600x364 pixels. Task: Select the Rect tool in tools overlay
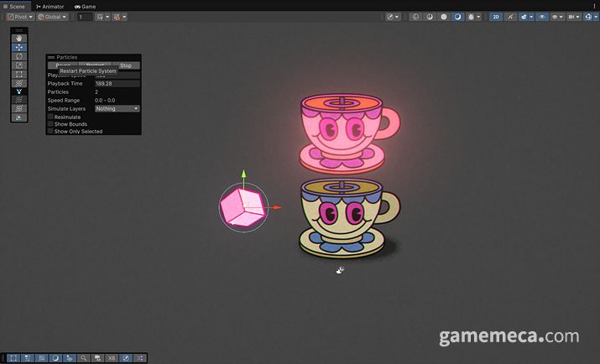pyautogui.click(x=20, y=75)
